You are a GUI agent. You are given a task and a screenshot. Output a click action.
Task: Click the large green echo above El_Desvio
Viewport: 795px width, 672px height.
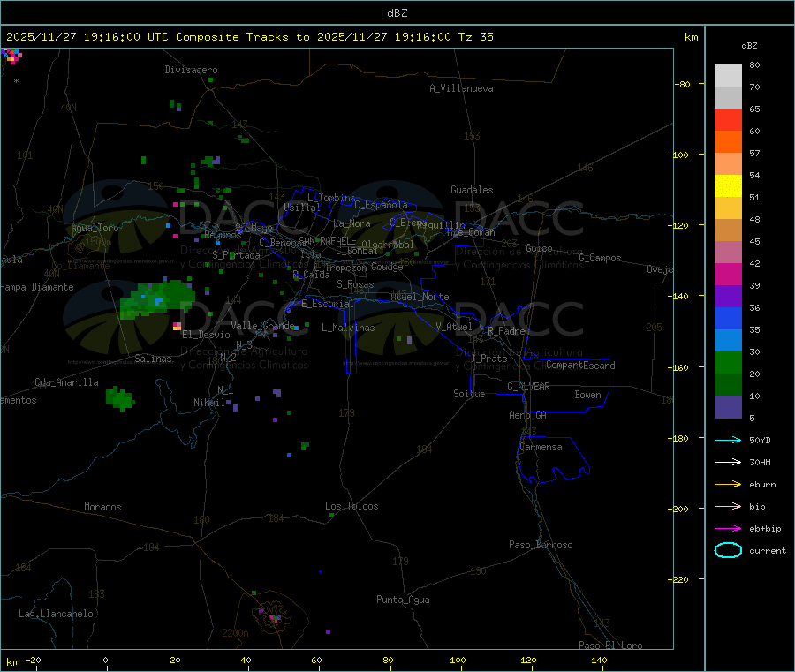(157, 299)
